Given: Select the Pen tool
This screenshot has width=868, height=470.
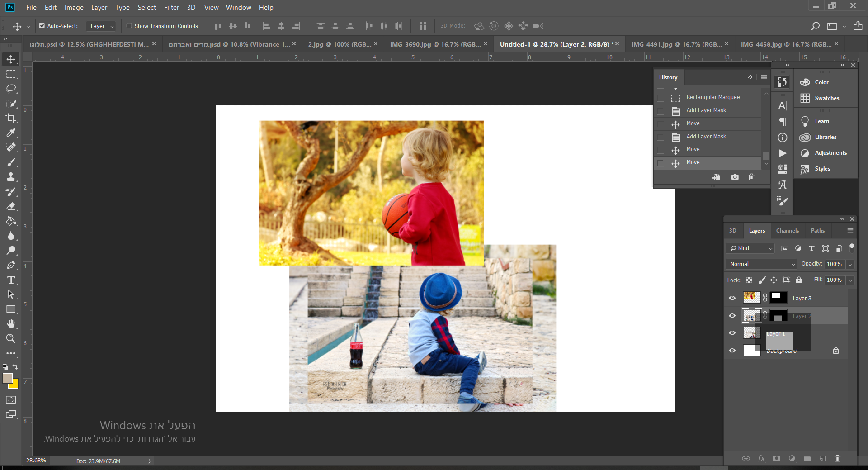Looking at the screenshot, I should tap(11, 265).
